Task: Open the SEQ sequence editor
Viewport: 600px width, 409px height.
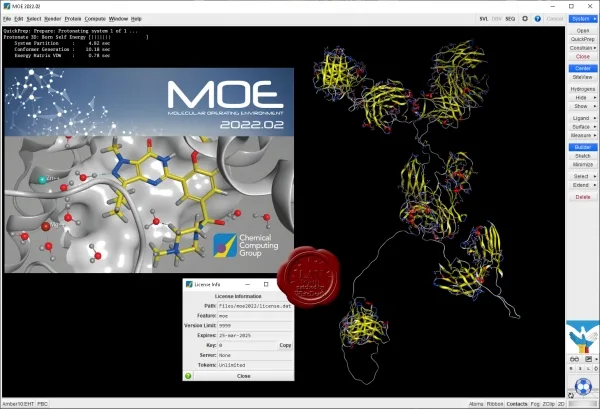Action: [510, 19]
